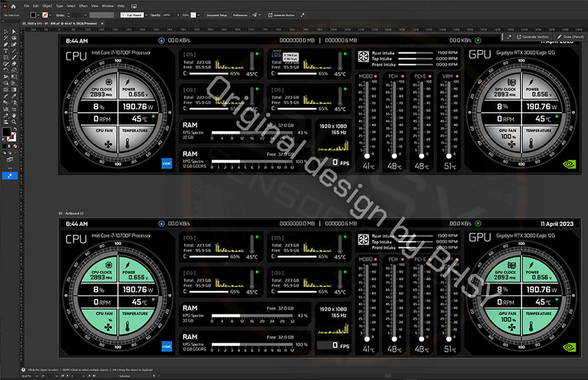Select the Lasso tool
The width and height of the screenshot is (588, 380).
coord(14,37)
